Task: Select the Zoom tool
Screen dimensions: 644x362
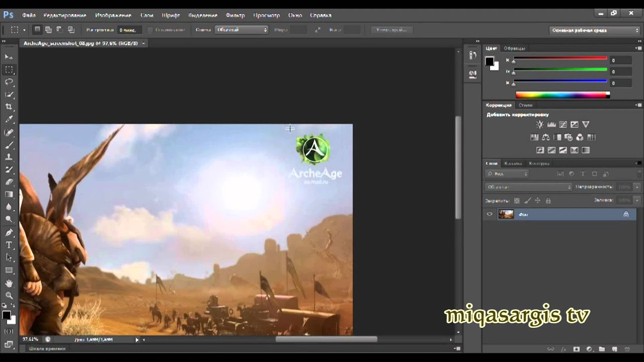Action: pos(9,296)
